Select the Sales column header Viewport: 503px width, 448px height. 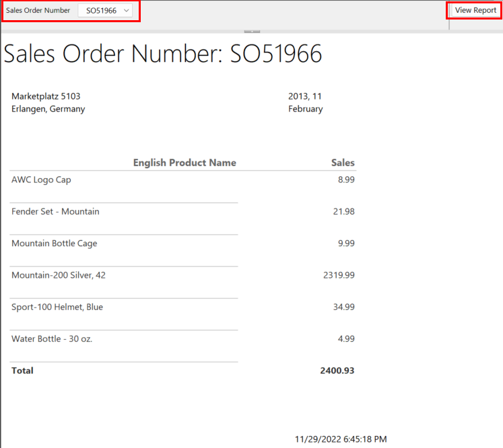tap(343, 163)
